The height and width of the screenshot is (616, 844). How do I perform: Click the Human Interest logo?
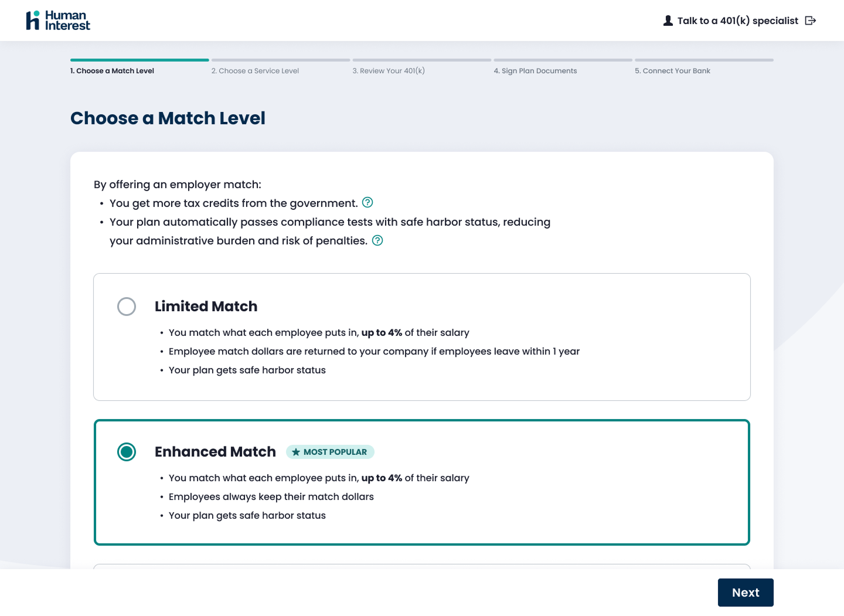pyautogui.click(x=58, y=21)
